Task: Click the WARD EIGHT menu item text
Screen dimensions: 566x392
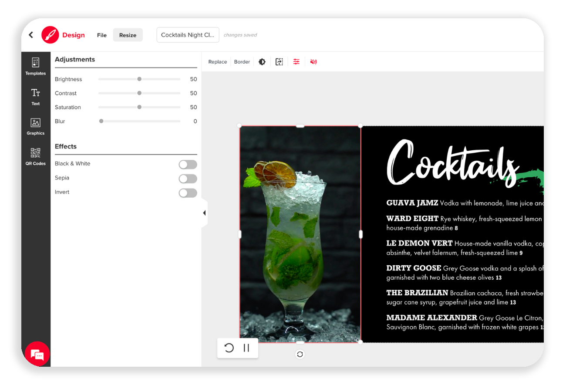Action: pos(465,223)
